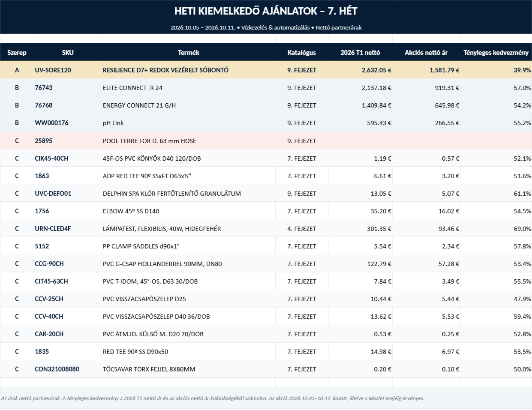
Task: Select the 'Akciós nettó ár' header cell
Action: 426,53
